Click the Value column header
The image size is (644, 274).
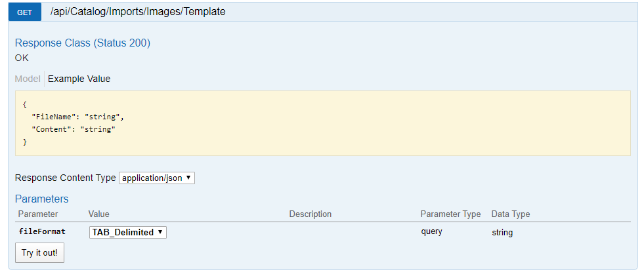(98, 214)
